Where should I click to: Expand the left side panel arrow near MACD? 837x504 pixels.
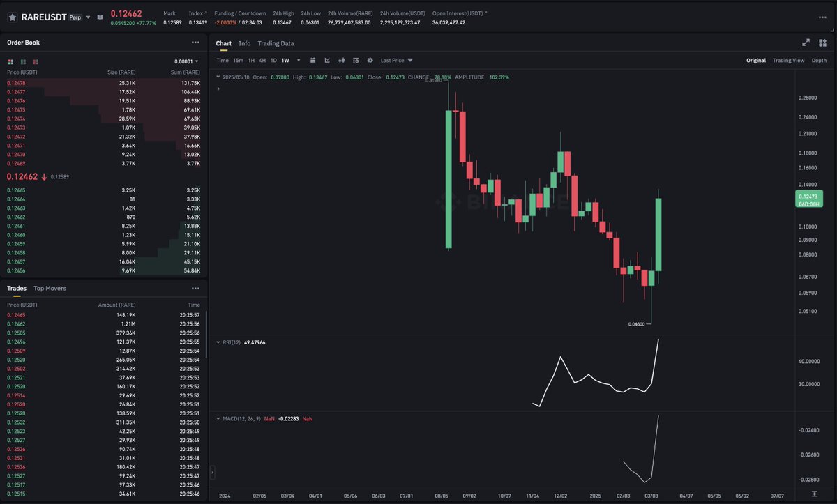[x=211, y=472]
